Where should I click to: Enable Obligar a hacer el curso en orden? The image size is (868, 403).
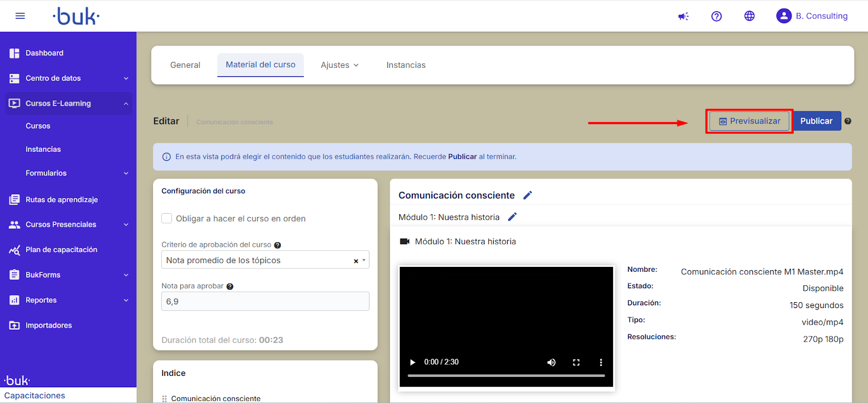tap(167, 219)
